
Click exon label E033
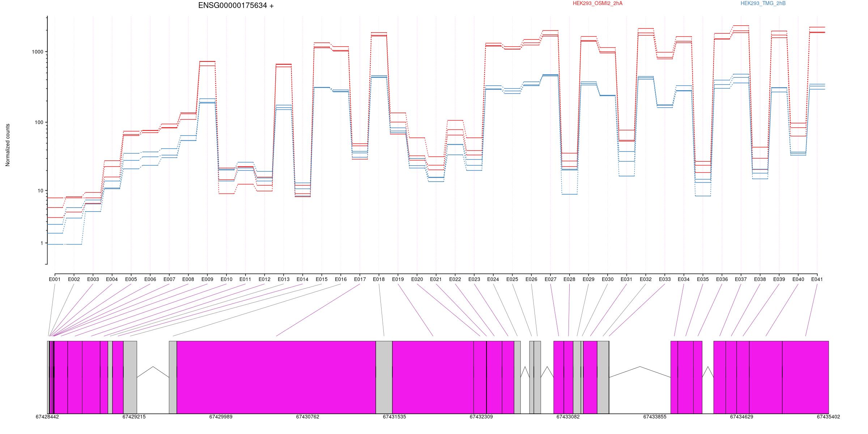665,279
